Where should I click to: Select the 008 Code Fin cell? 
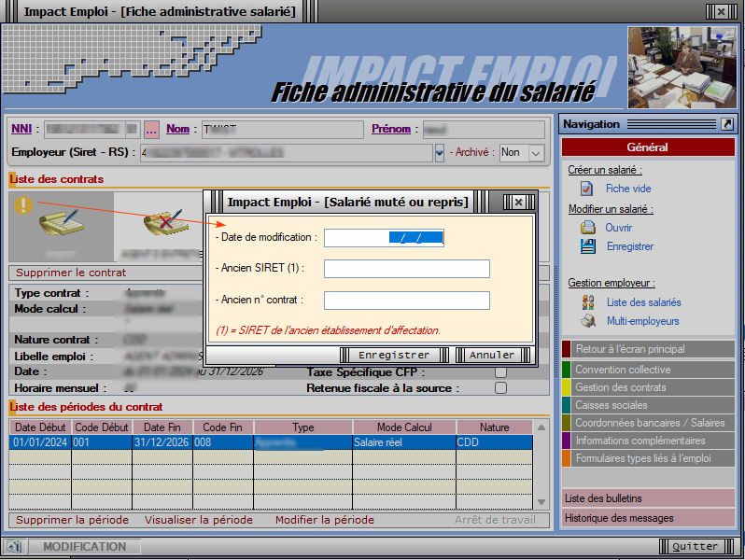click(x=222, y=442)
